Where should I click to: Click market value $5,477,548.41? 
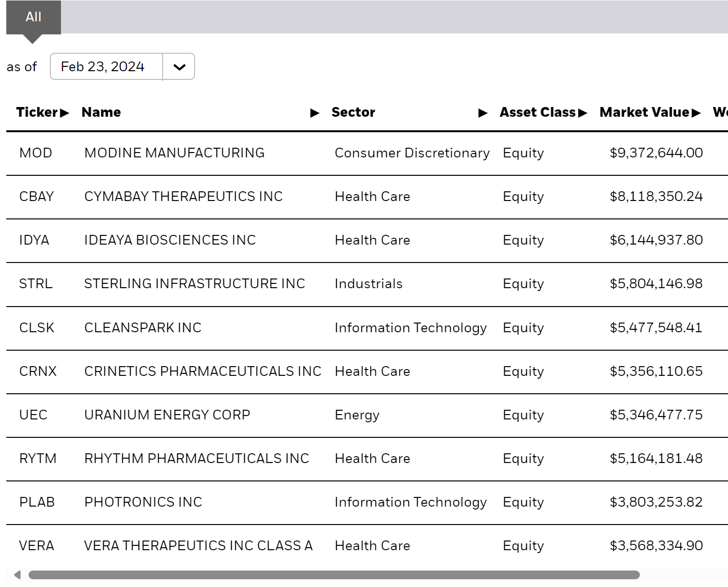pos(656,328)
